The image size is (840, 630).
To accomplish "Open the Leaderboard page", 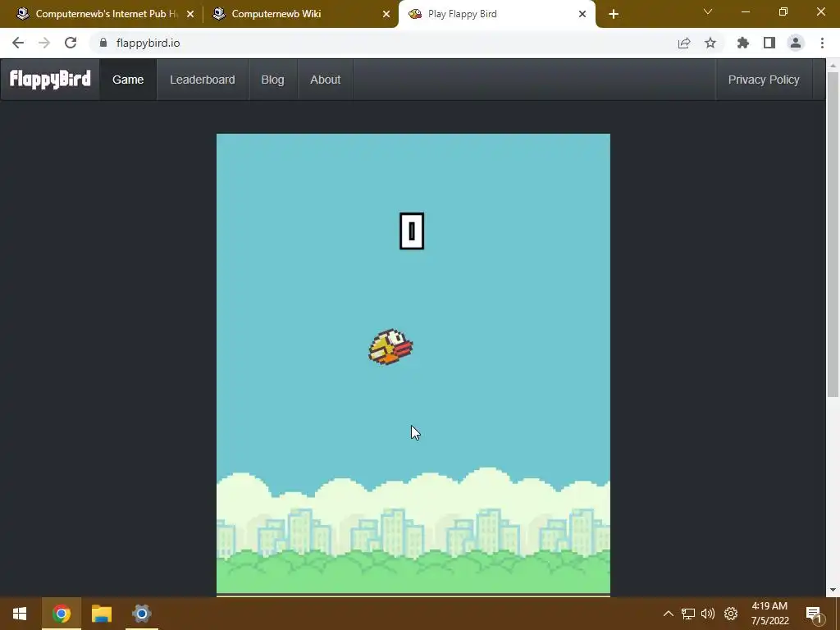I will (203, 80).
